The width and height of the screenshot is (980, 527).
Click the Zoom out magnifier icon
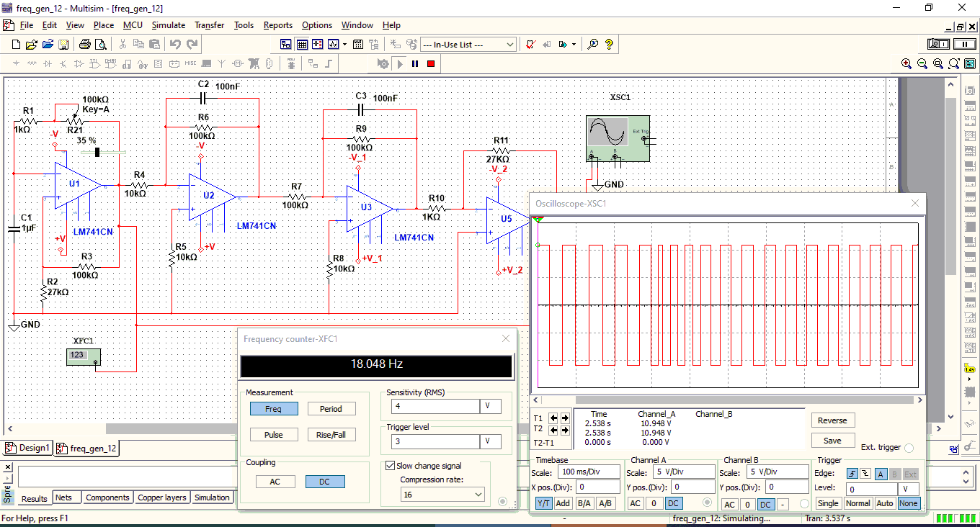(922, 63)
